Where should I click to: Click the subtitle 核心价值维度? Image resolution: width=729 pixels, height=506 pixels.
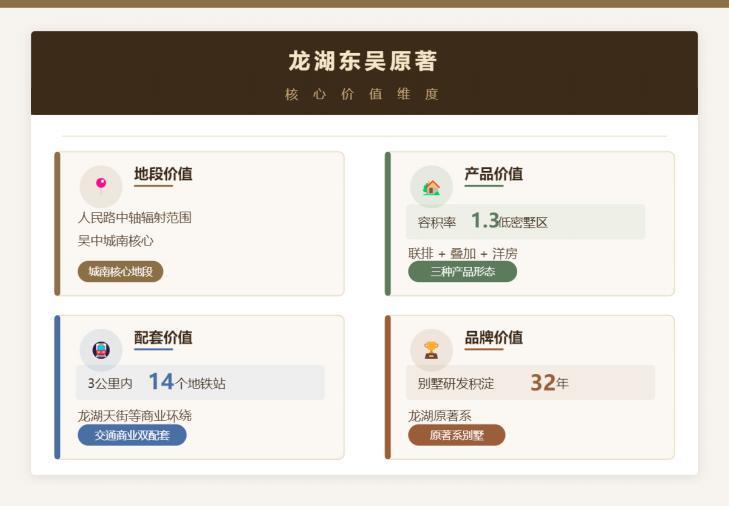362,94
